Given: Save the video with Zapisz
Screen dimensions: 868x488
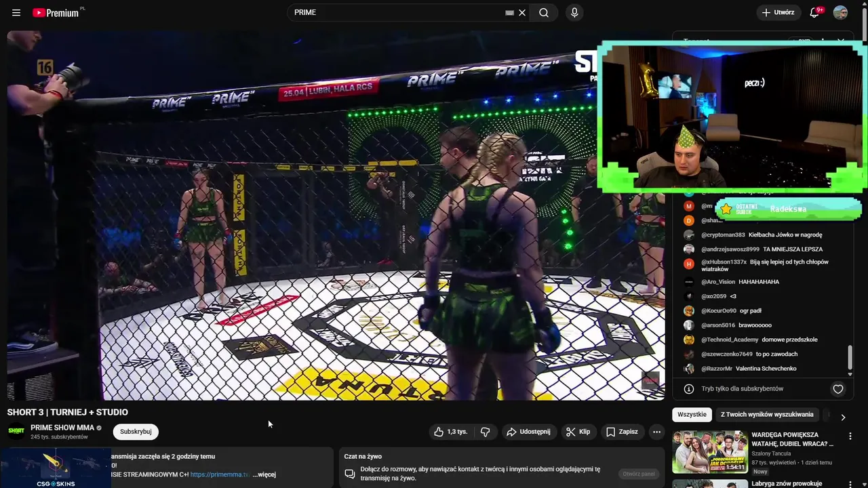Looking at the screenshot, I should (x=622, y=432).
